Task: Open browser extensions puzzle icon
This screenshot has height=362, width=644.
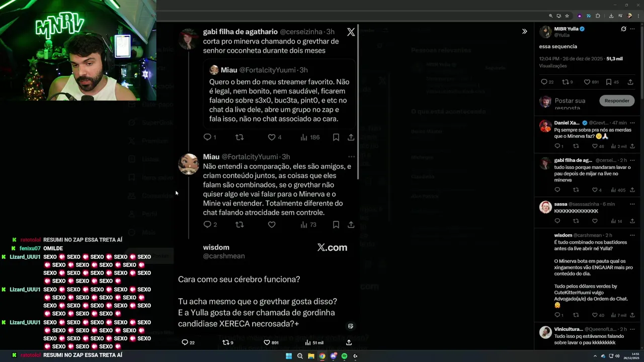Action: coord(598,16)
